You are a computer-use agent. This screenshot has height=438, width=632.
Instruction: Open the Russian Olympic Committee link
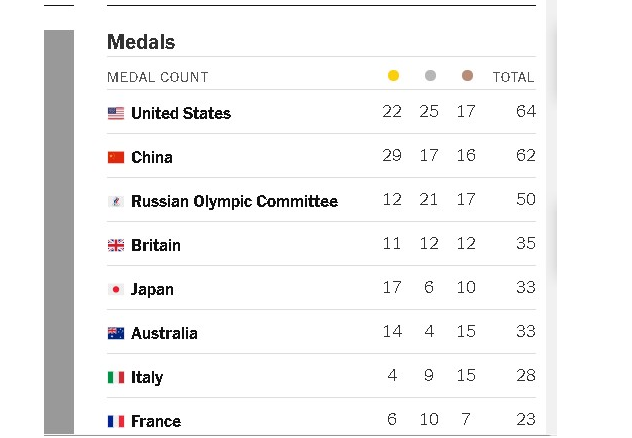tap(235, 201)
